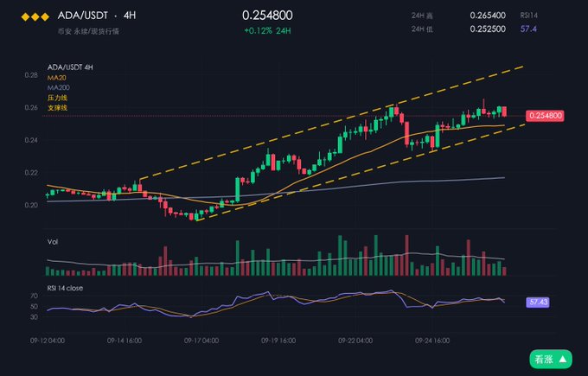The height and width of the screenshot is (376, 588).
Task: Click the 0.20 price axis label
Action: 31,205
